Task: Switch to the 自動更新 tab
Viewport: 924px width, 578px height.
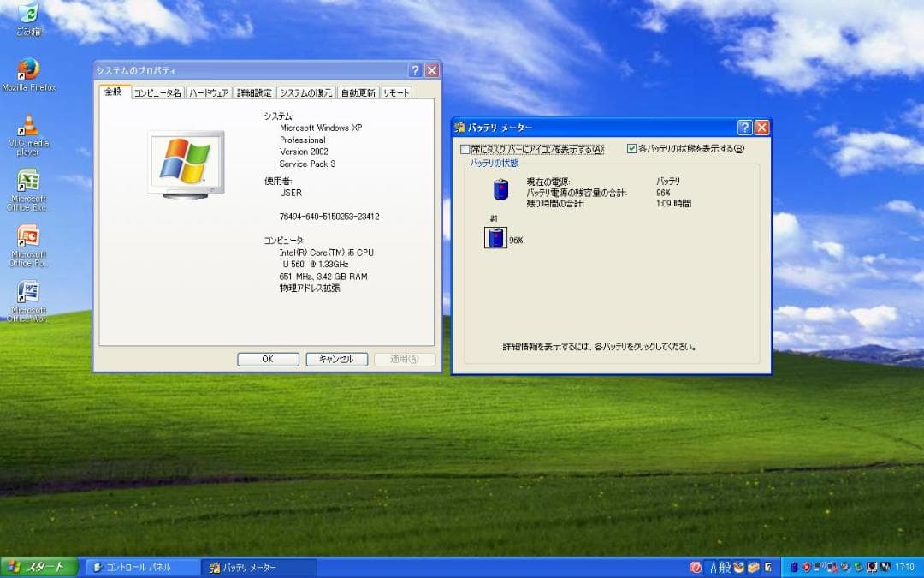Action: (358, 92)
